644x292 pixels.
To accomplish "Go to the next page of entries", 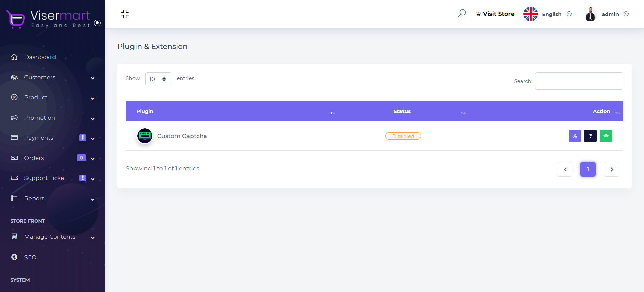I will tap(611, 169).
